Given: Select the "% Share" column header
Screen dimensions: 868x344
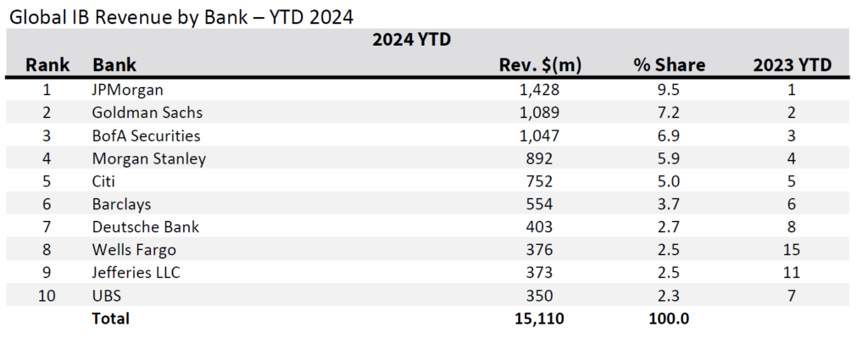Looking at the screenshot, I should click(670, 65).
